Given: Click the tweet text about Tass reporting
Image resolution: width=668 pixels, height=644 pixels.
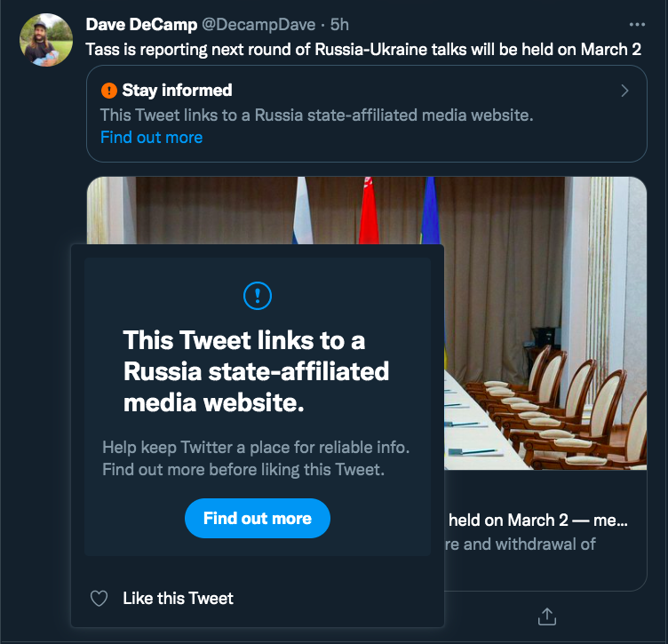Looking at the screenshot, I should pyautogui.click(x=362, y=49).
